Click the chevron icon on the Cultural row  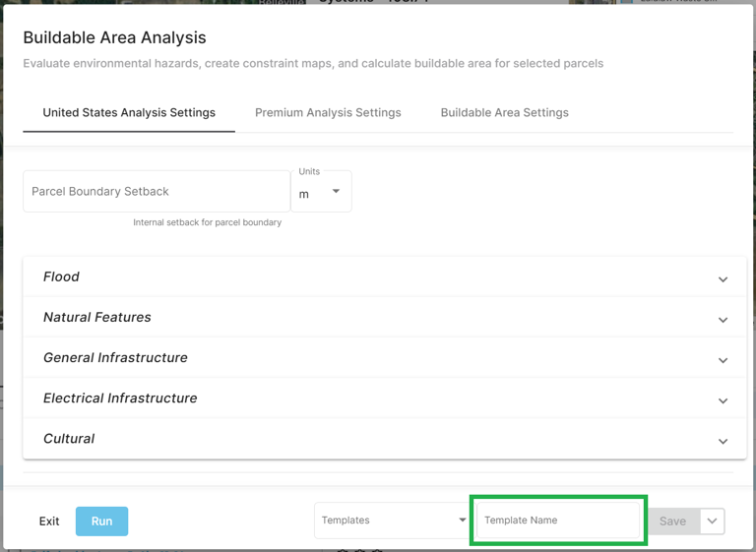[723, 441]
